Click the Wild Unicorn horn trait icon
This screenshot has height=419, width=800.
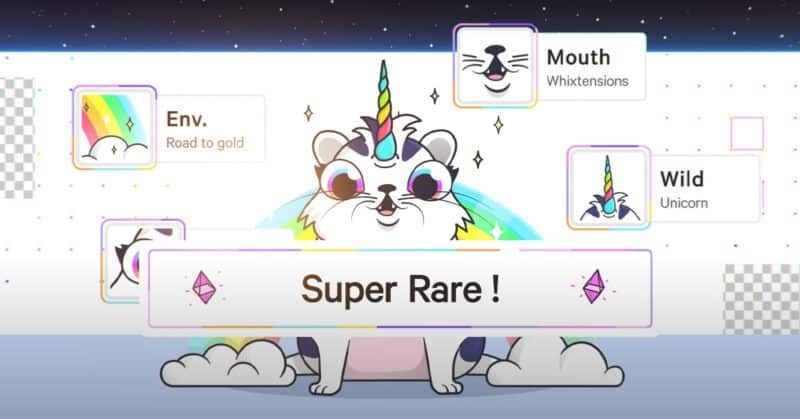tap(609, 188)
